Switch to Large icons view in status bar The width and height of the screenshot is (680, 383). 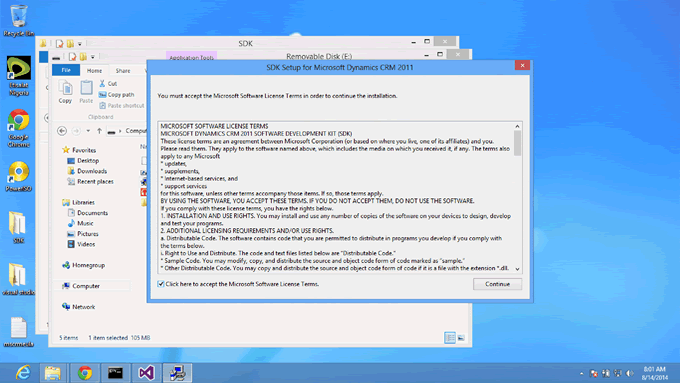point(461,337)
